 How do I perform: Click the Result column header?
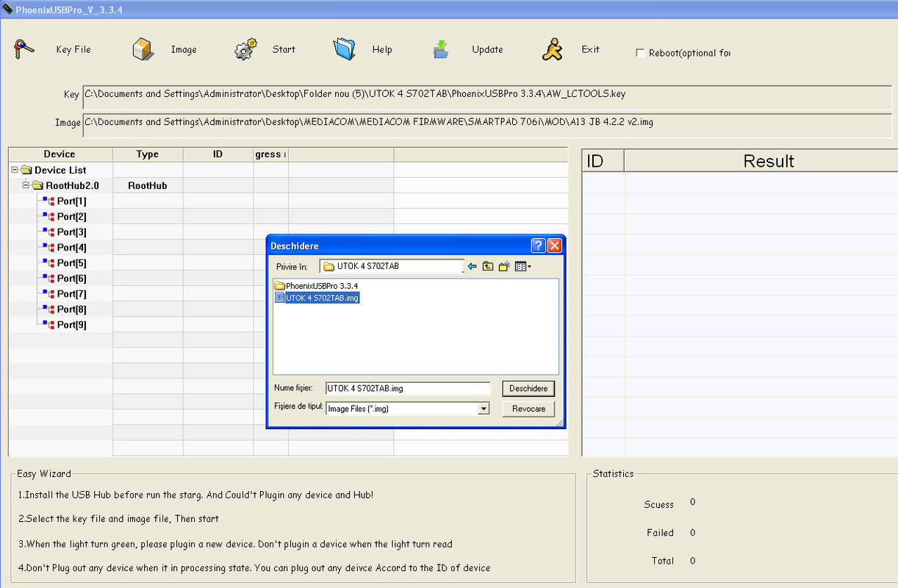(x=761, y=161)
